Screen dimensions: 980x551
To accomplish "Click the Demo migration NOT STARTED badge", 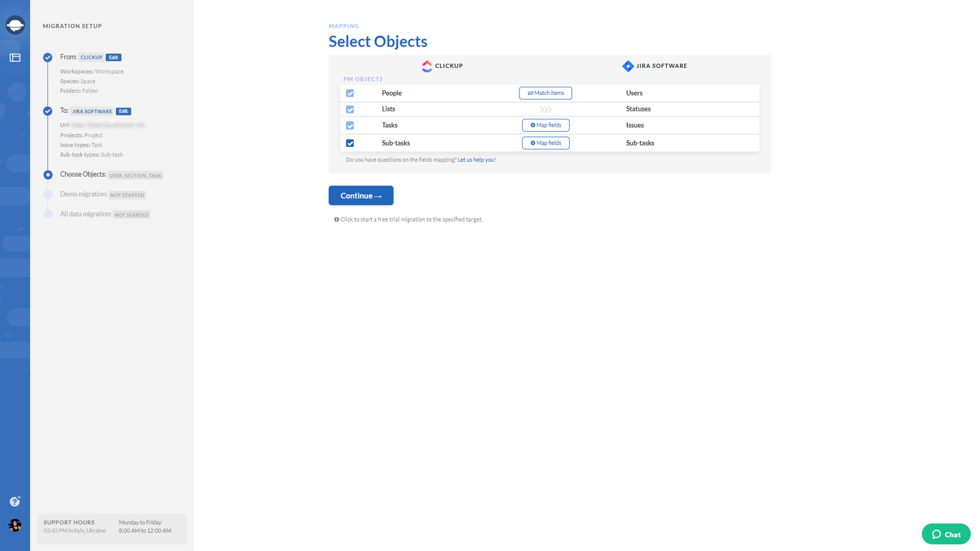I will [x=127, y=195].
